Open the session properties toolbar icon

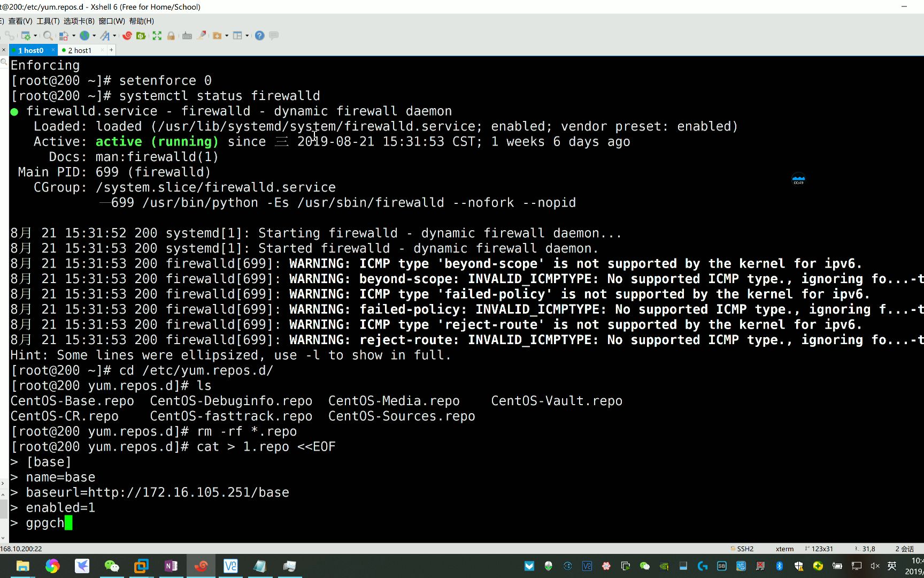(25, 36)
